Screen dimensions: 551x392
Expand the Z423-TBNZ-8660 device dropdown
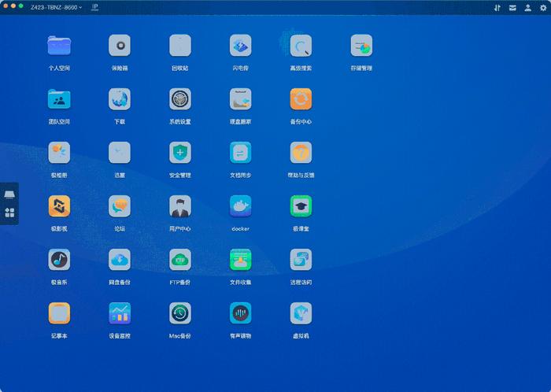tap(56, 7)
